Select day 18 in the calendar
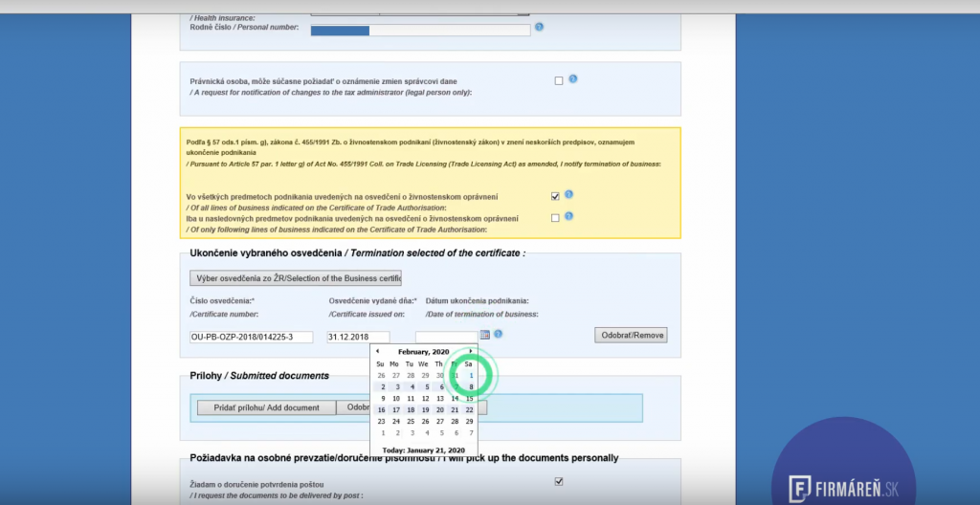The width and height of the screenshot is (980, 505). (x=411, y=410)
